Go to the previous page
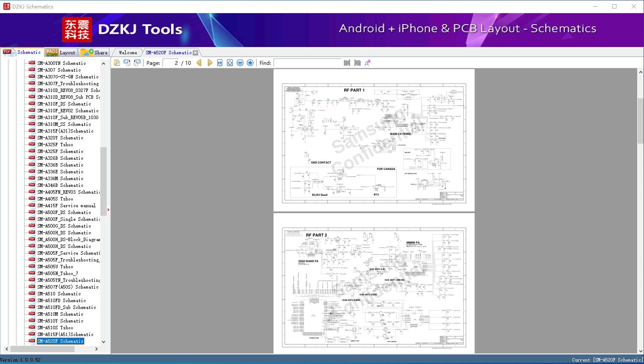 click(x=199, y=63)
